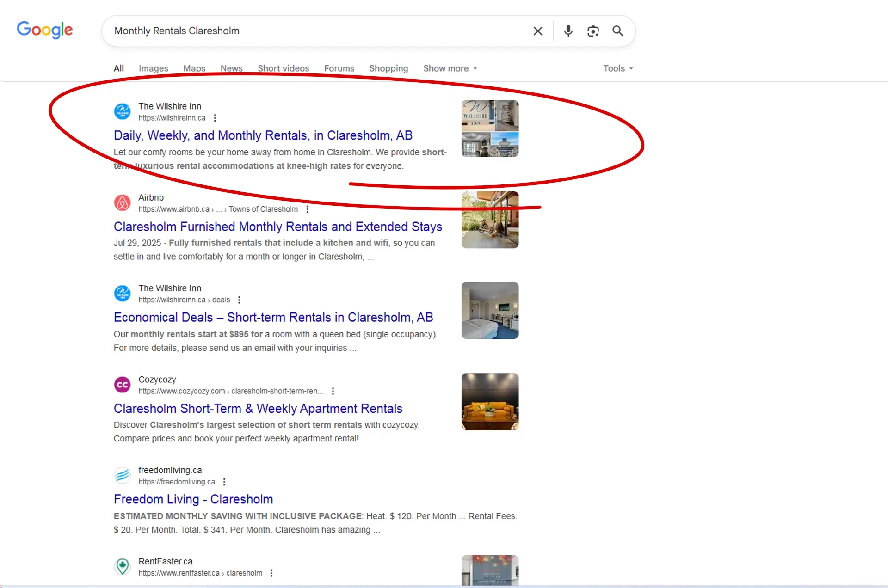This screenshot has width=888, height=588.
Task: Switch to the Forums tab
Action: pos(339,68)
